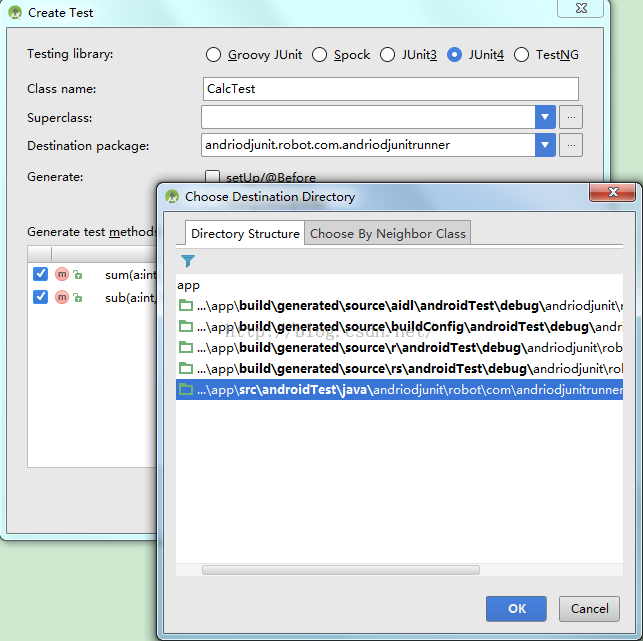The width and height of the screenshot is (643, 641).
Task: Click the public lock icon beside sub
Action: pyautogui.click(x=78, y=297)
